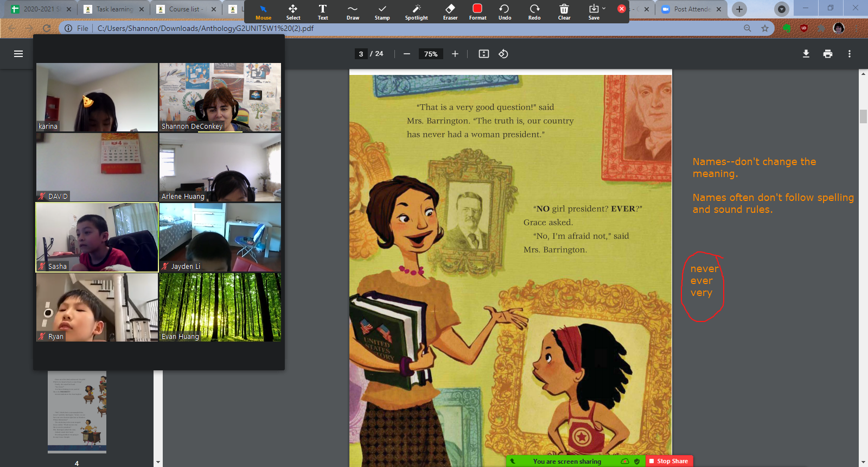Print the PDF document
The height and width of the screenshot is (467, 868).
tap(828, 54)
